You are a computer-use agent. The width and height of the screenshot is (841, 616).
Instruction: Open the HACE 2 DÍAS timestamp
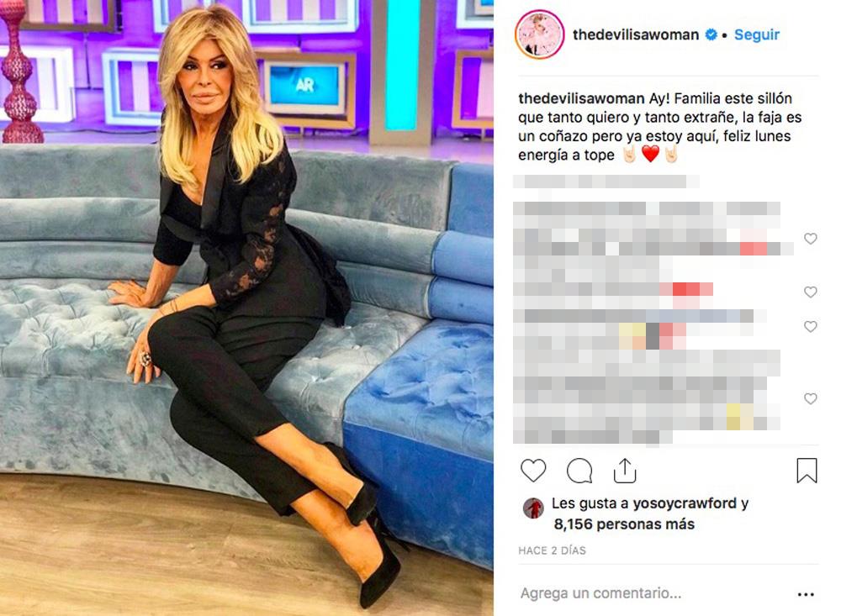point(552,550)
